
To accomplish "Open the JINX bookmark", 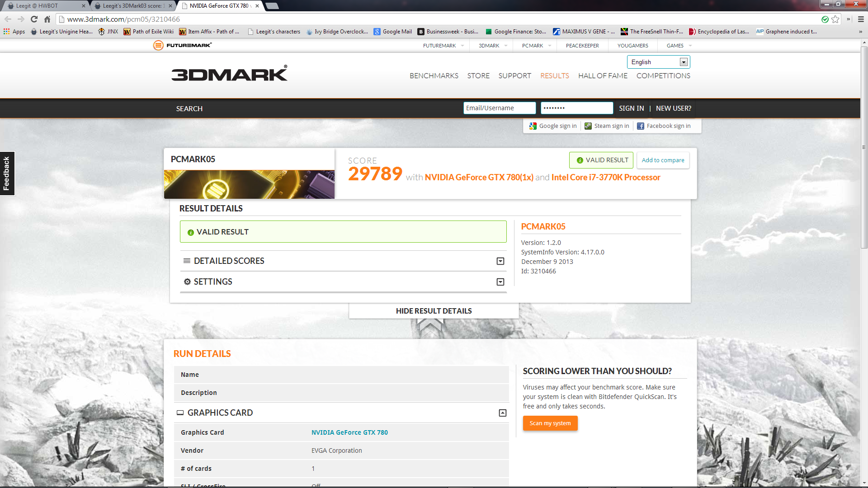I will pos(108,32).
